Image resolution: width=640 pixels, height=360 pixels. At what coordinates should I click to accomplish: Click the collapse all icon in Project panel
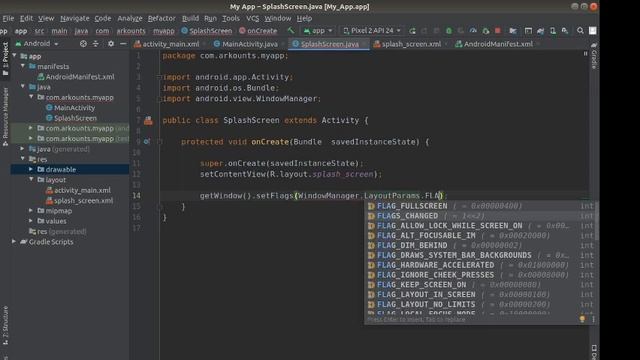pos(96,44)
